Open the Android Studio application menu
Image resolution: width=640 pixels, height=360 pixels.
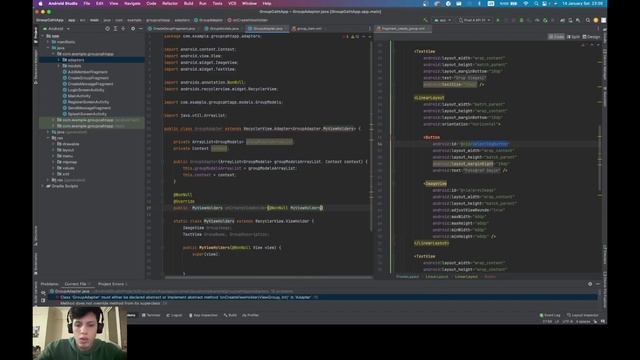(x=63, y=3)
